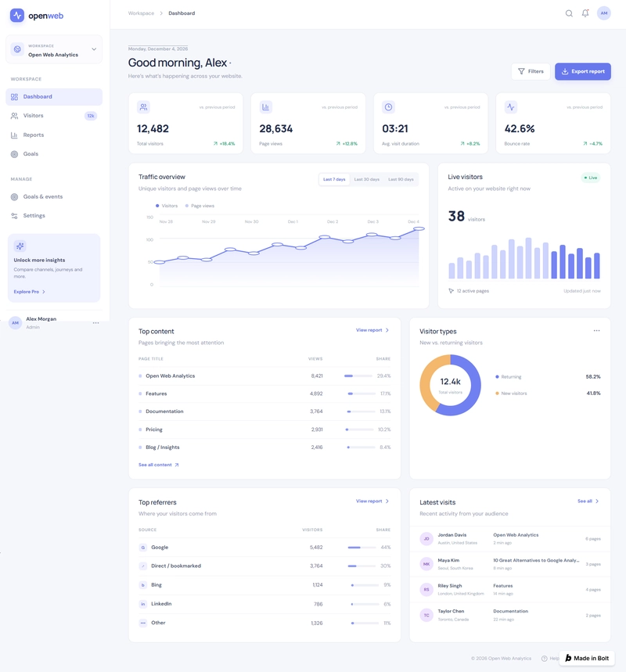
Task: Switch chart to Last 30 days
Action: tap(366, 180)
